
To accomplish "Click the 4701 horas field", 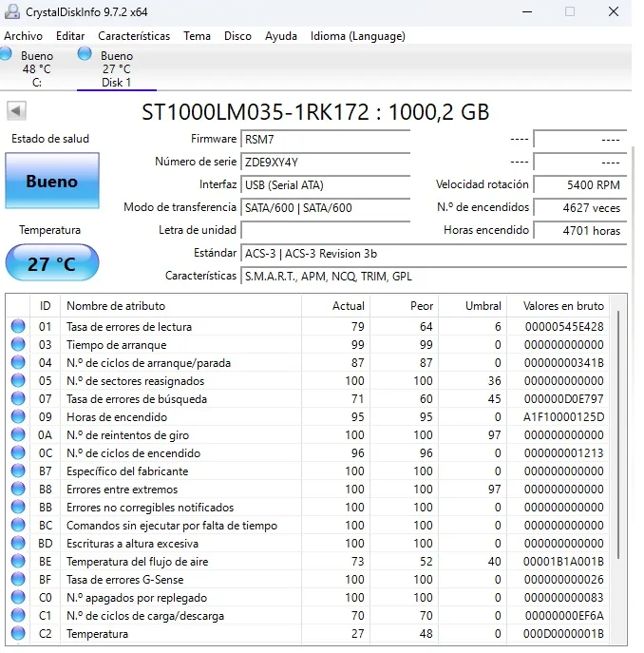I will tap(580, 230).
